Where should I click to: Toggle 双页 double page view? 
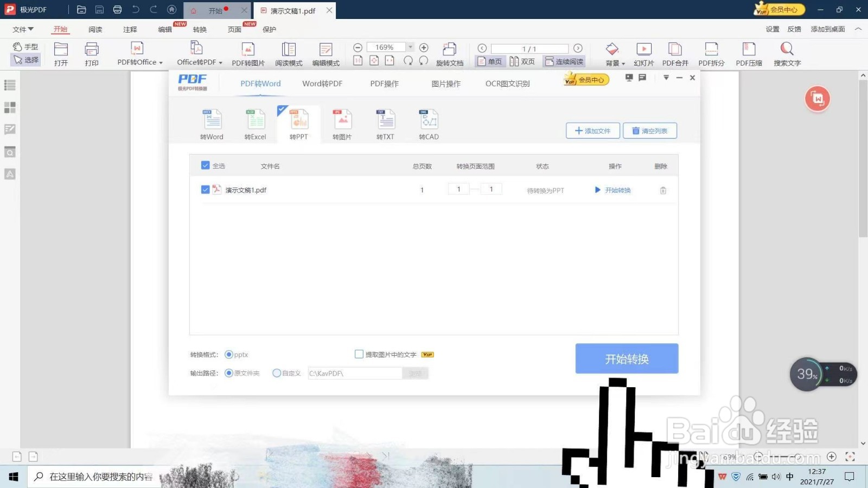click(x=522, y=62)
